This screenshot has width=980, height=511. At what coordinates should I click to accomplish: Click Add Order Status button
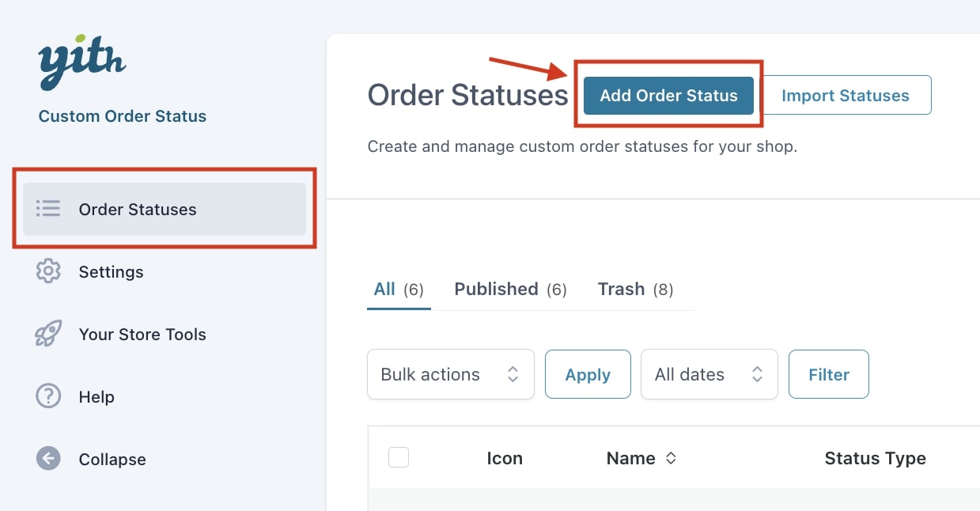668,96
